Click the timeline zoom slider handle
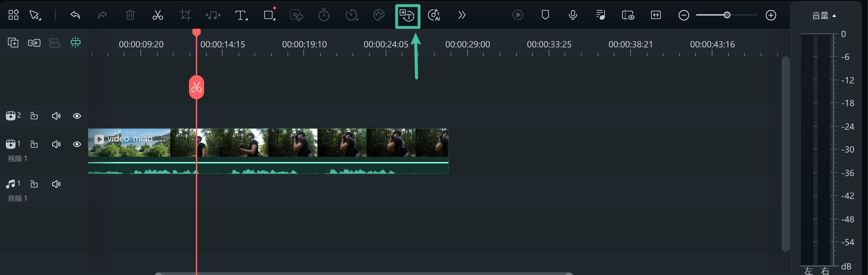The image size is (868, 275). 727,15
